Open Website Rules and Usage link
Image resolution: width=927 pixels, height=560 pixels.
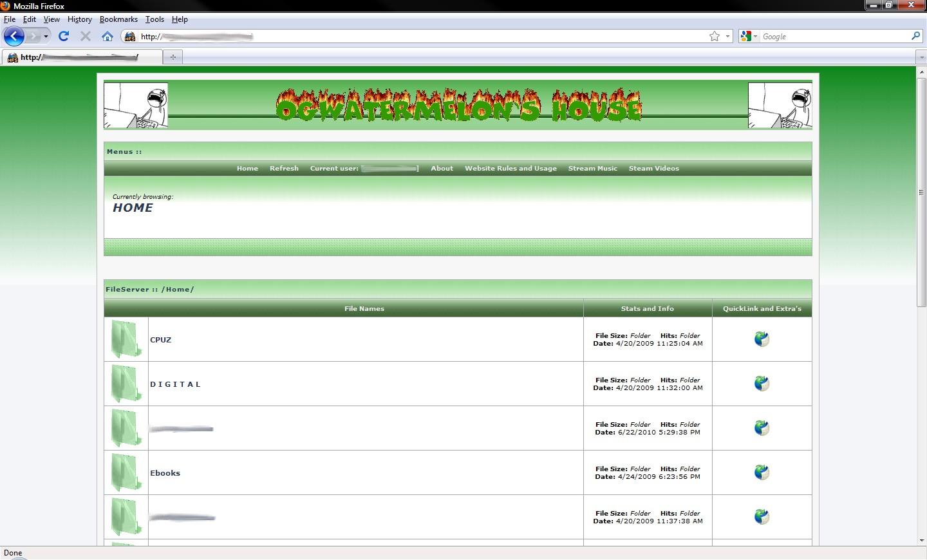click(x=510, y=169)
